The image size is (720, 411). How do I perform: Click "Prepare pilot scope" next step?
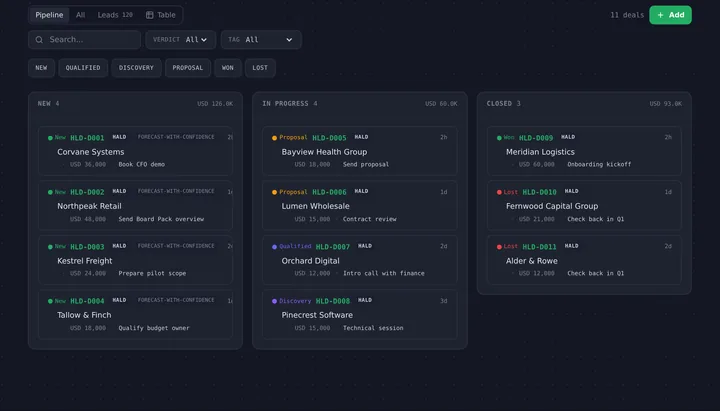(152, 273)
